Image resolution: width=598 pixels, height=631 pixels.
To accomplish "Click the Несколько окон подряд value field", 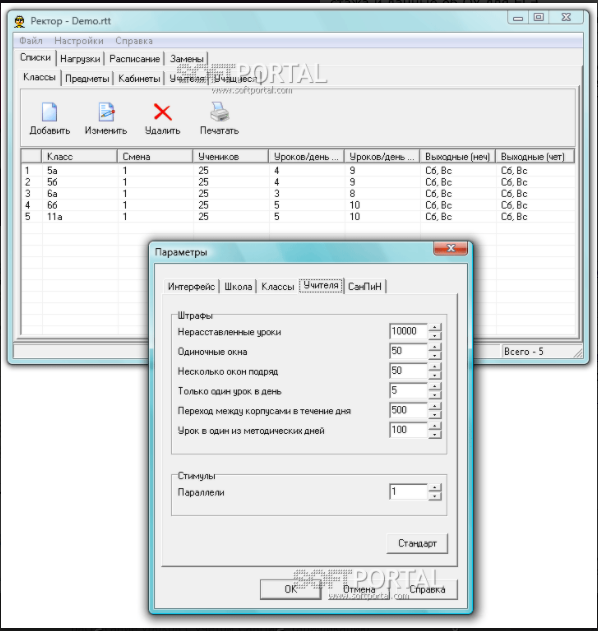I will [x=408, y=370].
